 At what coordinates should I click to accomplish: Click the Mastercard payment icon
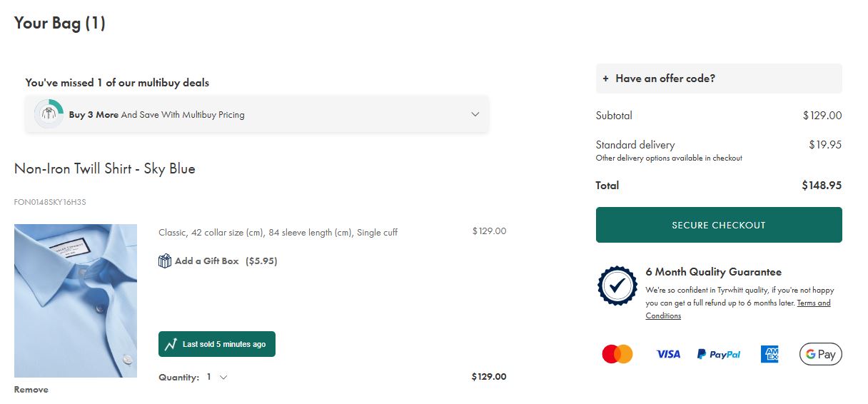tap(617, 354)
